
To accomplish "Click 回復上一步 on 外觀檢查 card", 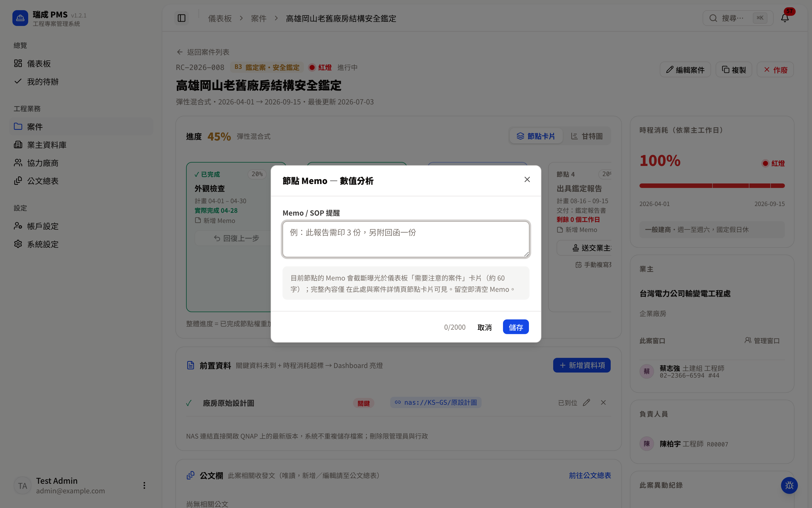I will [x=236, y=238].
